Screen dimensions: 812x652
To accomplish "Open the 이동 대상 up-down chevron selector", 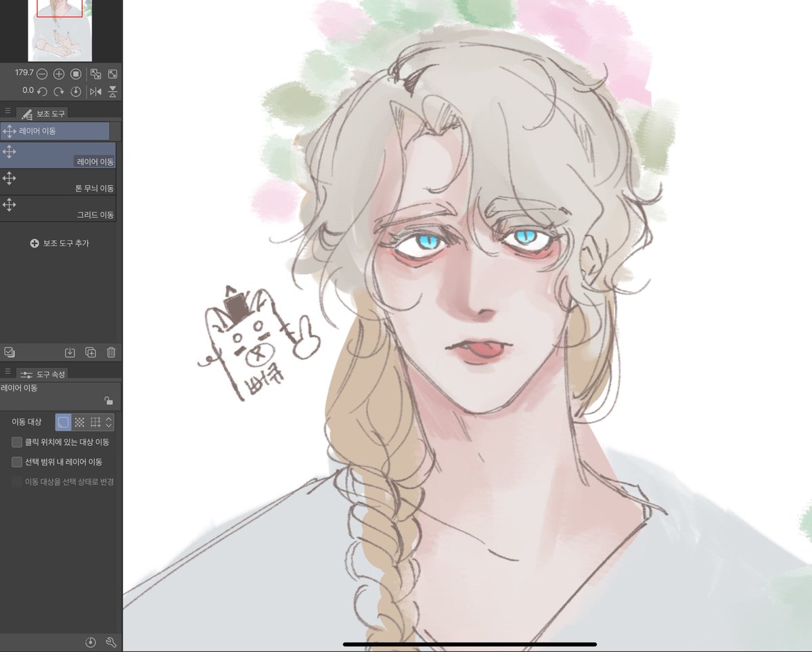I will click(109, 422).
